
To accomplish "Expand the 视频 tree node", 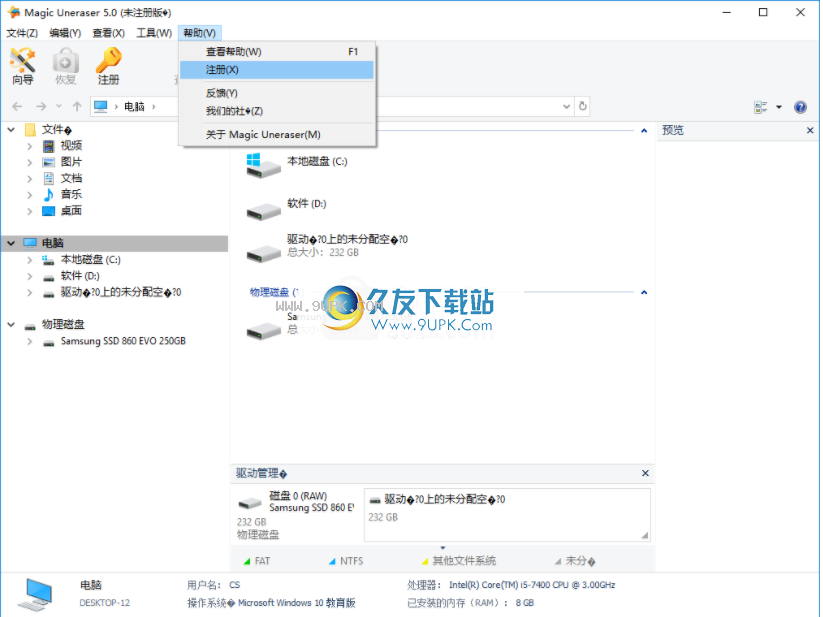I will [30, 146].
